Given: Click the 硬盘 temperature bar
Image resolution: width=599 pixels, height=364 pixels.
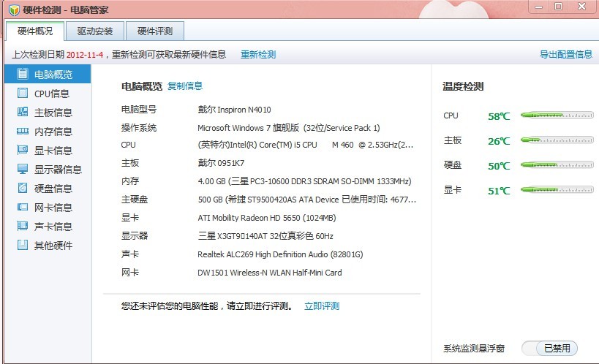Looking at the screenshot, I should [x=557, y=165].
